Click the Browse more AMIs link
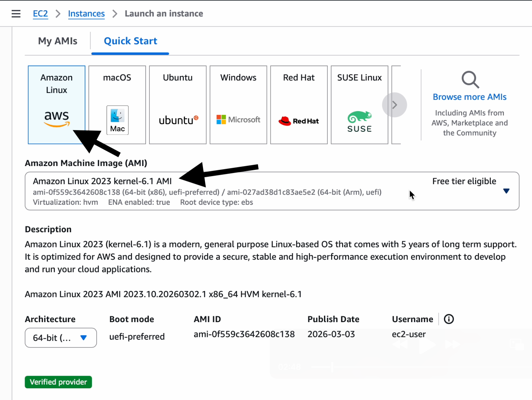Image resolution: width=532 pixels, height=400 pixels. pos(470,97)
